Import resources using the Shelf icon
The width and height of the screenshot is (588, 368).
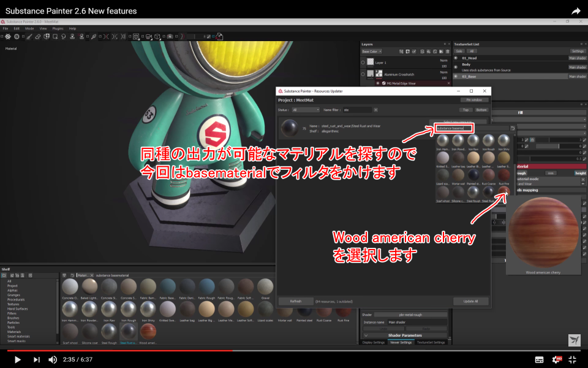[31, 275]
